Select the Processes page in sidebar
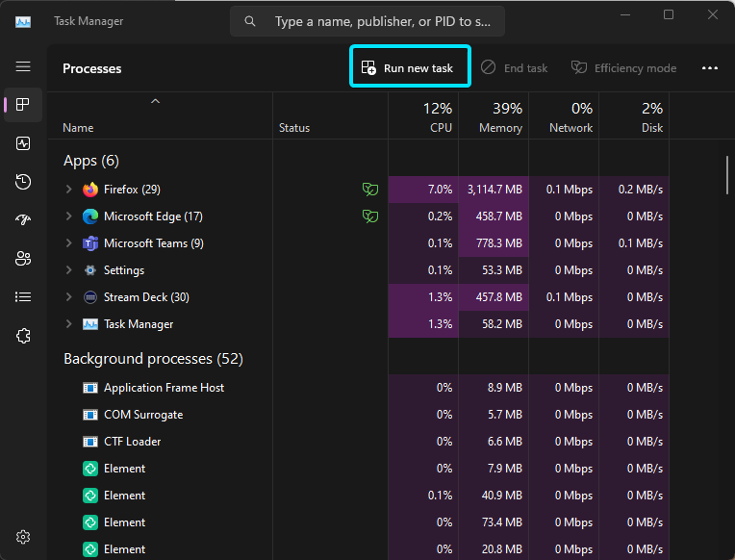The image size is (735, 560). (x=23, y=104)
